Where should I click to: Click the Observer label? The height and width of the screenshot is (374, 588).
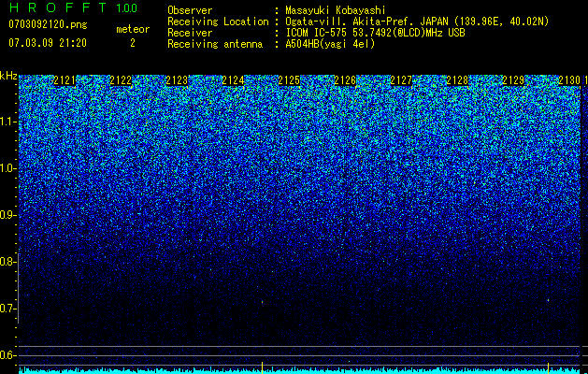190,10
